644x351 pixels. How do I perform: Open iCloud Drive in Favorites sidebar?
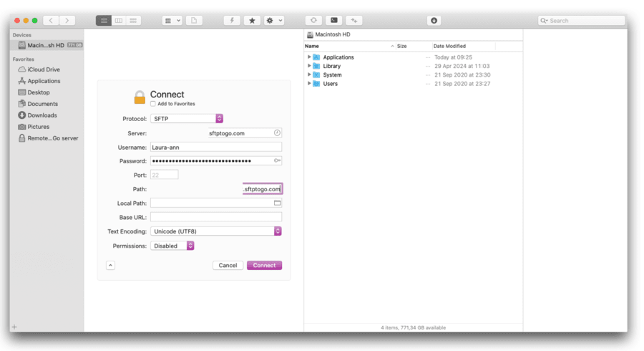(44, 69)
